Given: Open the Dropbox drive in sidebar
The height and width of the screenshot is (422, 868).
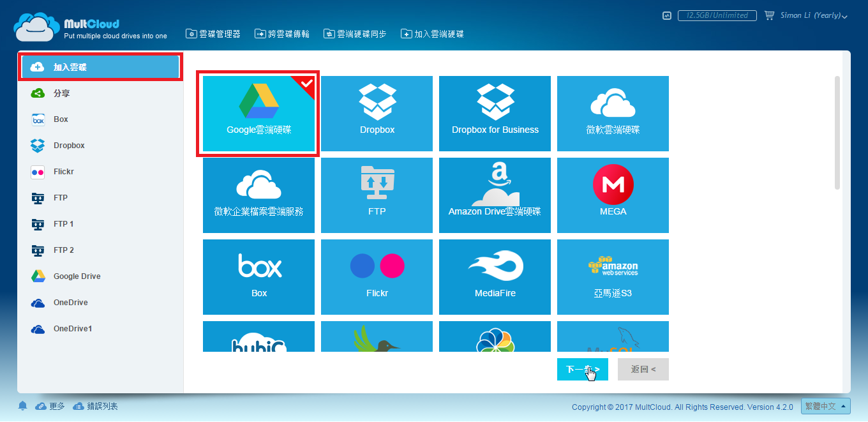Looking at the screenshot, I should tap(100, 146).
